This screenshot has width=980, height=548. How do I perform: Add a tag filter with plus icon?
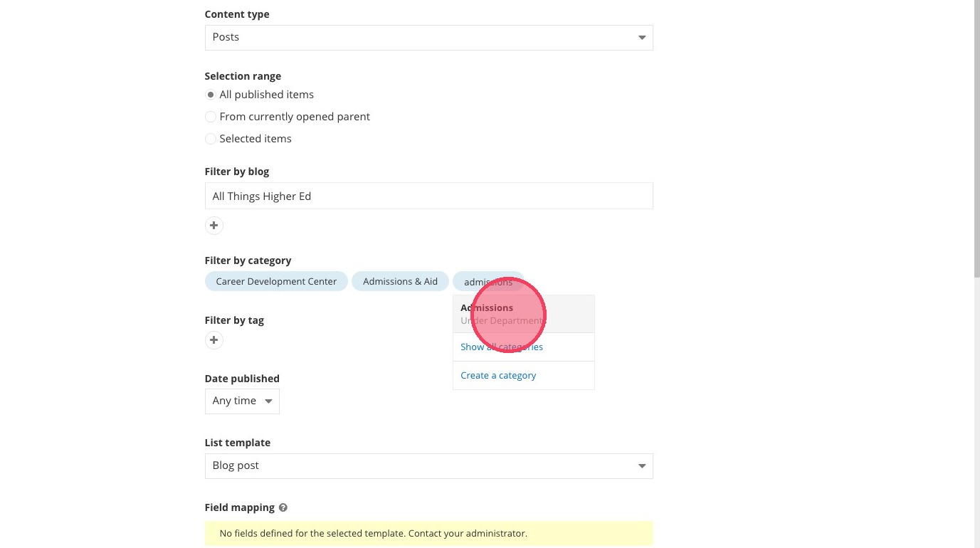pos(214,340)
